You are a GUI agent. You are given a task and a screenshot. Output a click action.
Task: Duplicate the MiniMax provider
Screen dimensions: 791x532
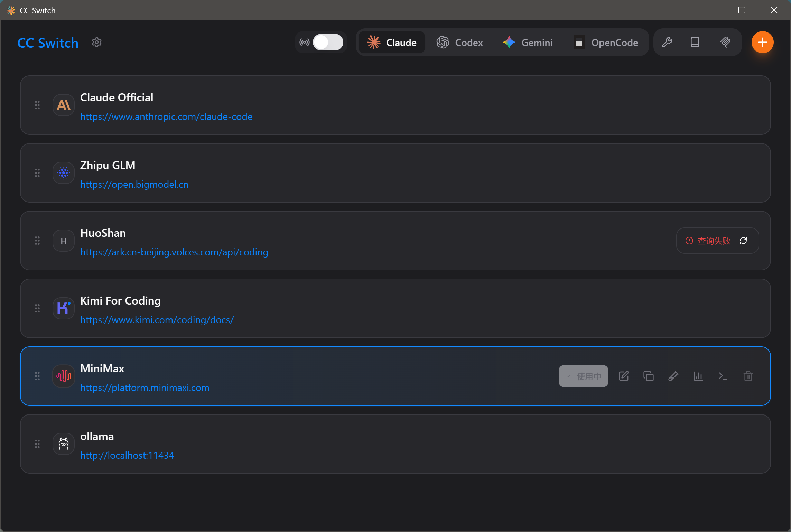649,376
